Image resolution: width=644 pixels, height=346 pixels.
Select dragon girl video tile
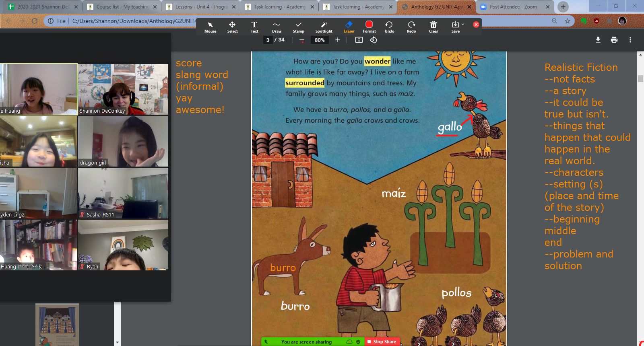tap(123, 141)
